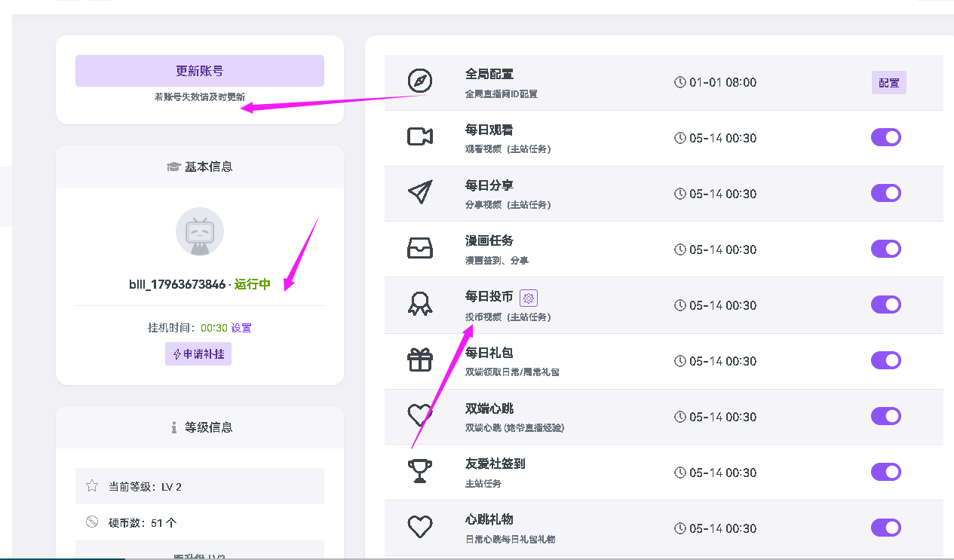Click the 设置 link next to 挂机时间
Viewport: 954px width, 560px height.
coord(241,328)
